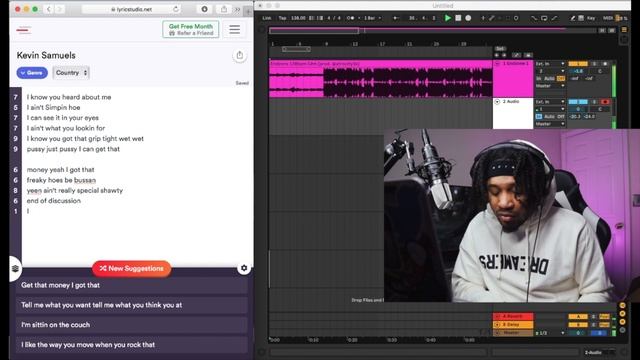
Task: Open Lyric Studio hamburger menu
Action: tap(234, 29)
